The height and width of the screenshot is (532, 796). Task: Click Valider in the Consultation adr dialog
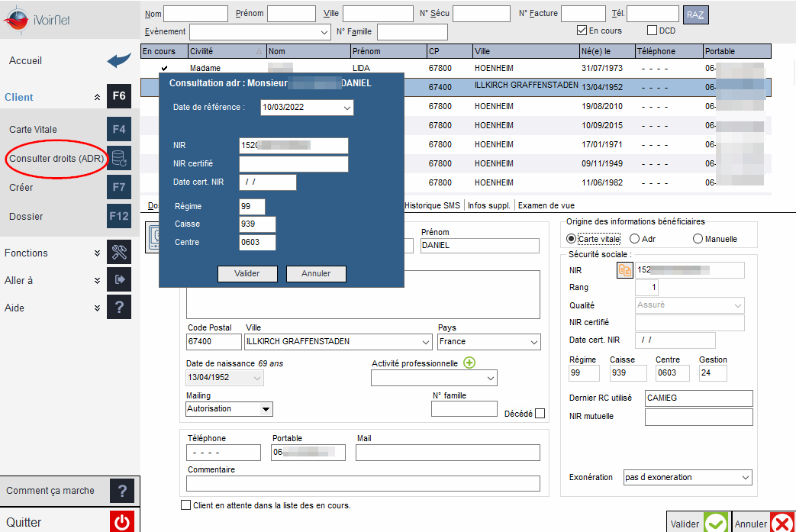click(247, 273)
